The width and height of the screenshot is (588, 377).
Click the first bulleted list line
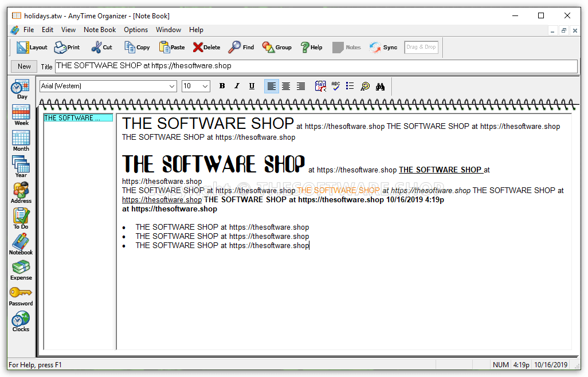click(222, 227)
